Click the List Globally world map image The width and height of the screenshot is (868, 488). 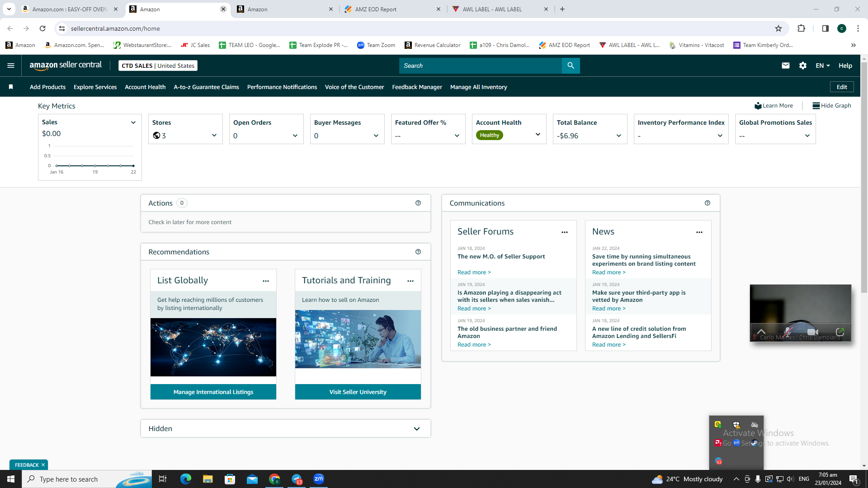point(213,347)
